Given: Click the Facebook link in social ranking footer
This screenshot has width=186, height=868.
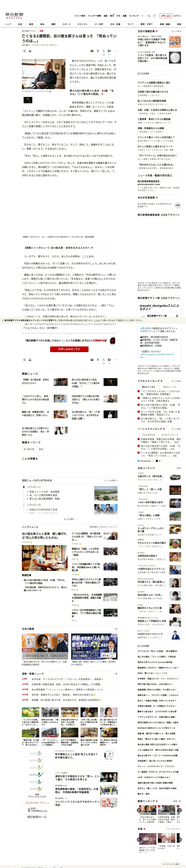Looking at the screenshot, I should tap(145, 461).
